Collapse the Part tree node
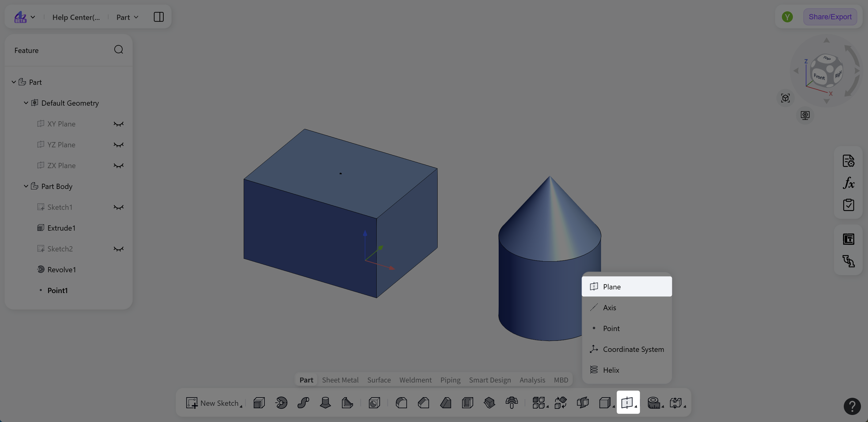Image resolution: width=868 pixels, height=422 pixels. tap(14, 82)
